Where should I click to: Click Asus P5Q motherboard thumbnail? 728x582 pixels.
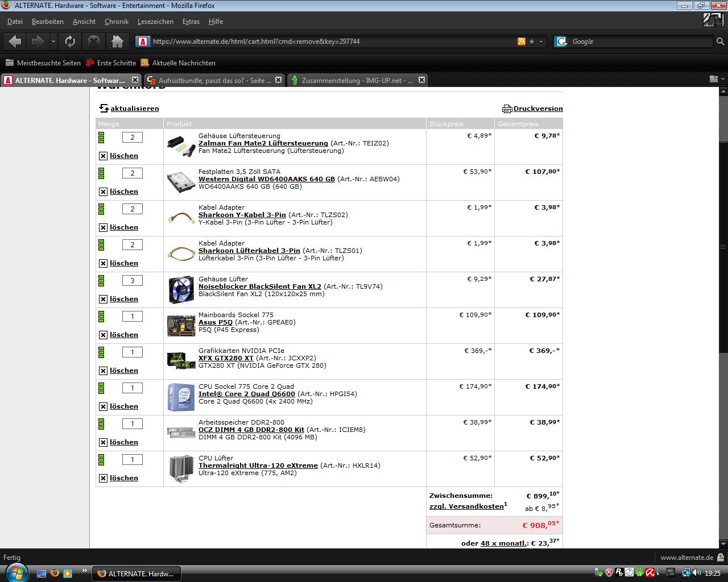181,326
